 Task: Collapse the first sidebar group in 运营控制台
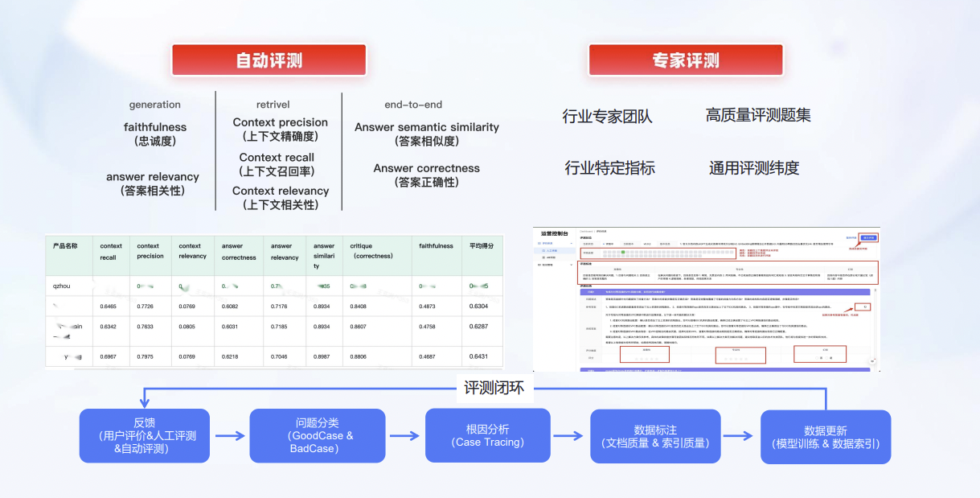pos(572,244)
